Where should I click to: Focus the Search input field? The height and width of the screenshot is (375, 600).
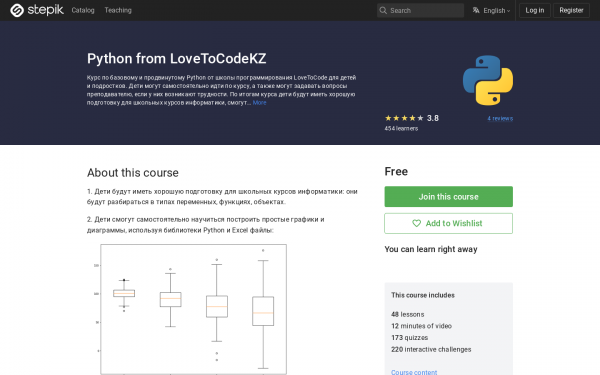[x=421, y=10]
